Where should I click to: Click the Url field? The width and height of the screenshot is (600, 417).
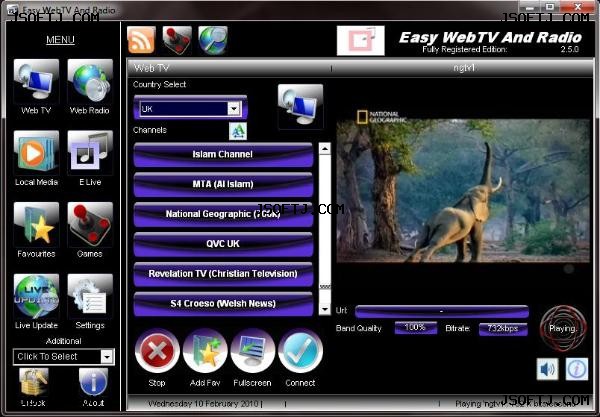442,311
